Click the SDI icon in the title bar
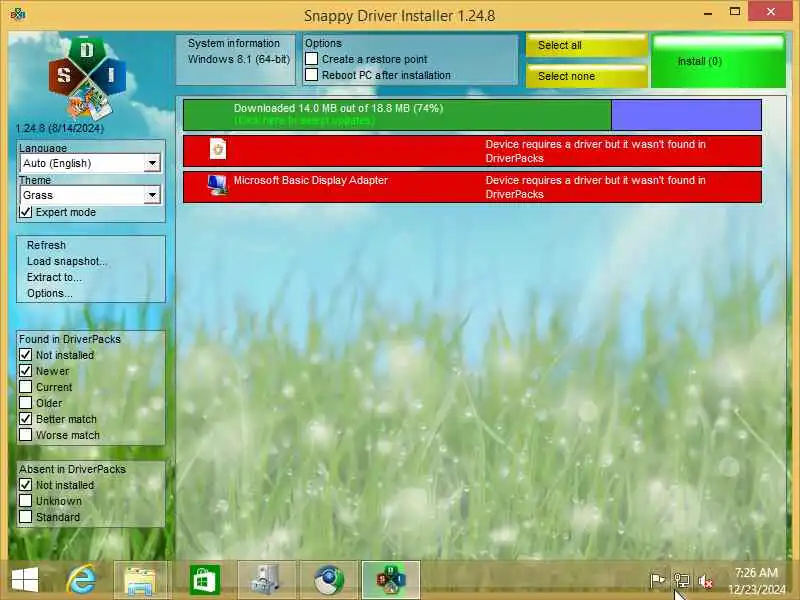 tap(18, 14)
